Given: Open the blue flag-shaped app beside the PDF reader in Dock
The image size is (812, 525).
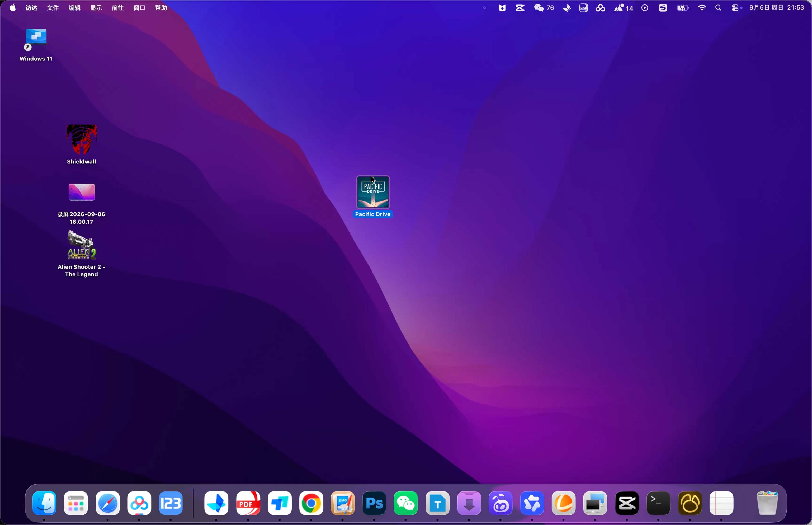Looking at the screenshot, I should 280,503.
